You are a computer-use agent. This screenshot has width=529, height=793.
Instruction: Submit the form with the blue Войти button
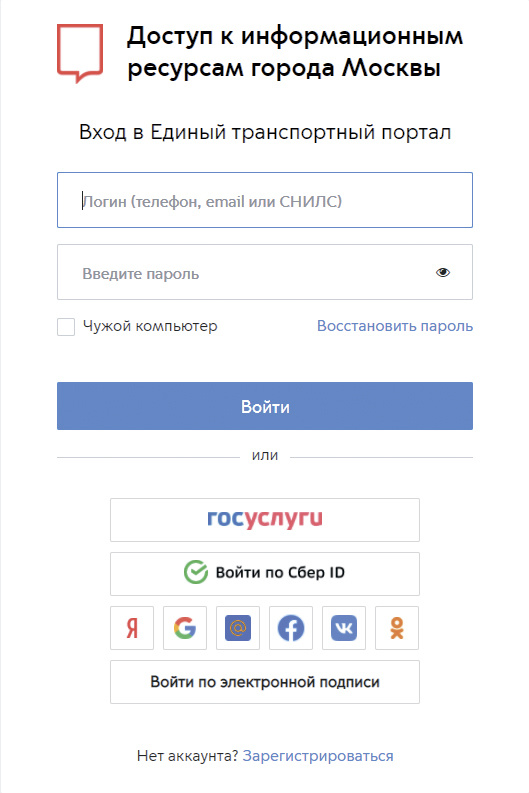coord(265,406)
